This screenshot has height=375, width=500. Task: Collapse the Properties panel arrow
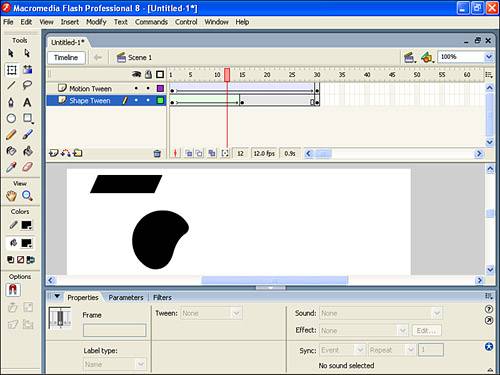tap(57, 296)
